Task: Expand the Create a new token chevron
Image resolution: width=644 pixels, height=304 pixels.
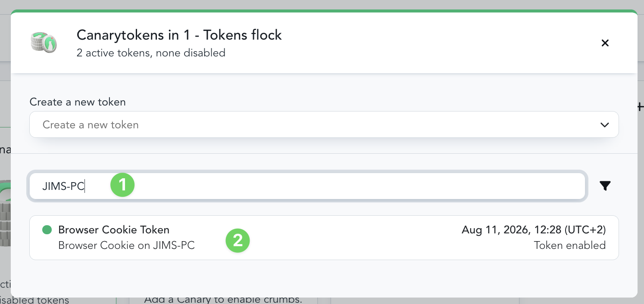Action: pos(604,125)
